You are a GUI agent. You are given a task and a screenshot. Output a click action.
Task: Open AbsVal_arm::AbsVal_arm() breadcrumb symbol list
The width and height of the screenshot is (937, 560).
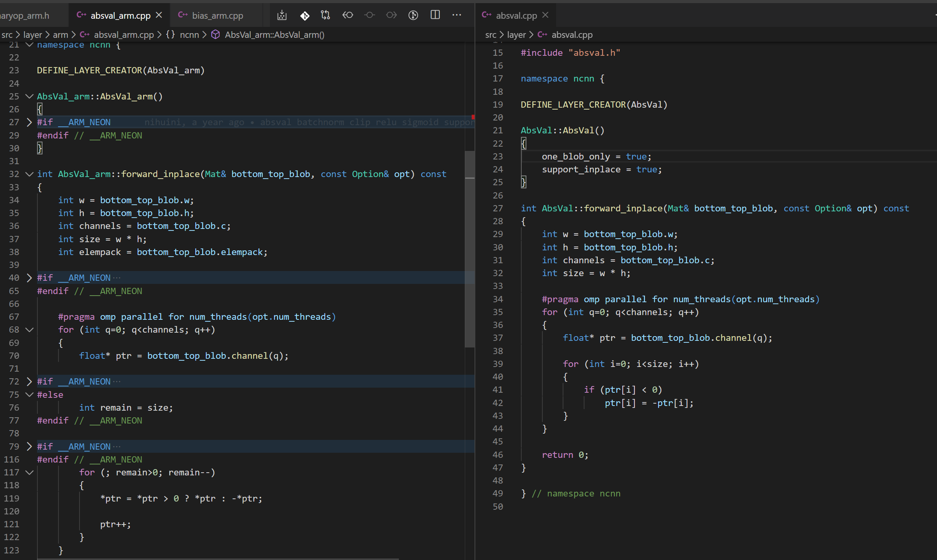pos(275,35)
